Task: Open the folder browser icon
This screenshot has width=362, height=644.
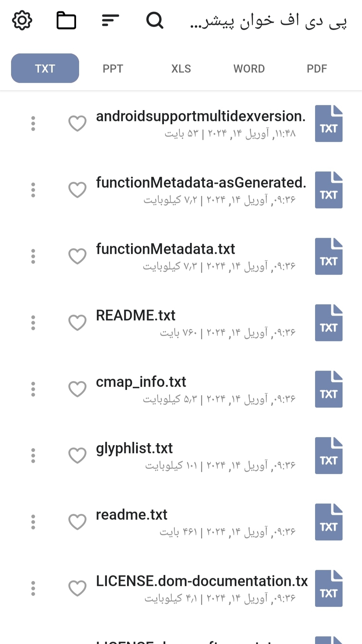Action: coord(66,20)
